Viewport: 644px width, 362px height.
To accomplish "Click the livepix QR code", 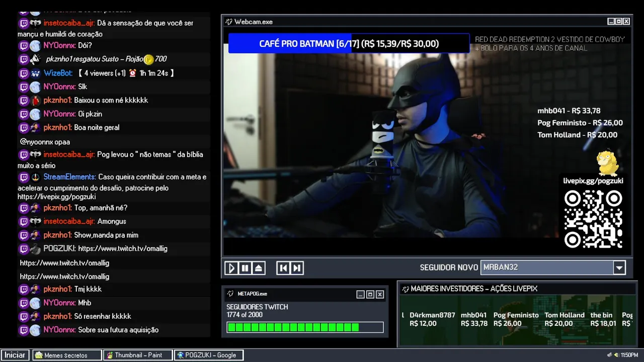I will point(593,219).
